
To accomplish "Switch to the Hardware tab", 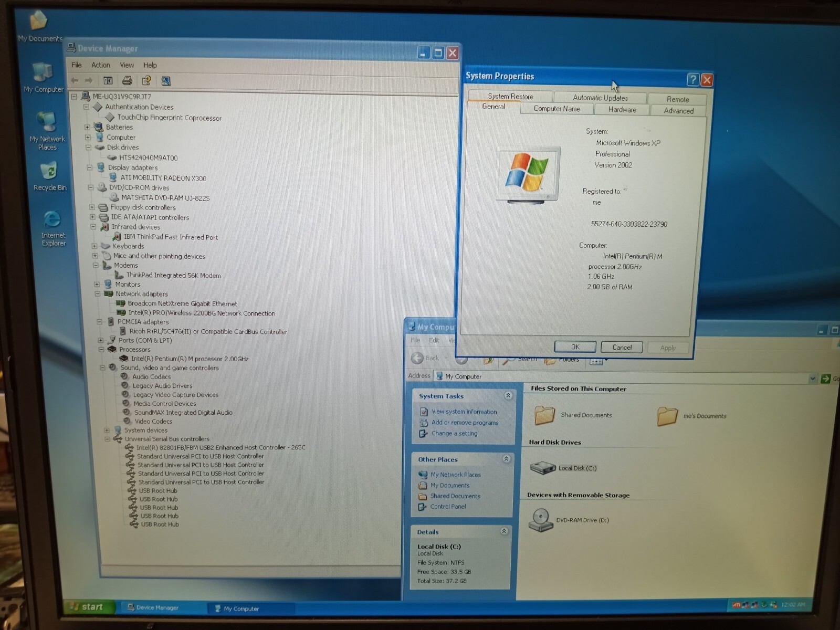I will click(622, 110).
